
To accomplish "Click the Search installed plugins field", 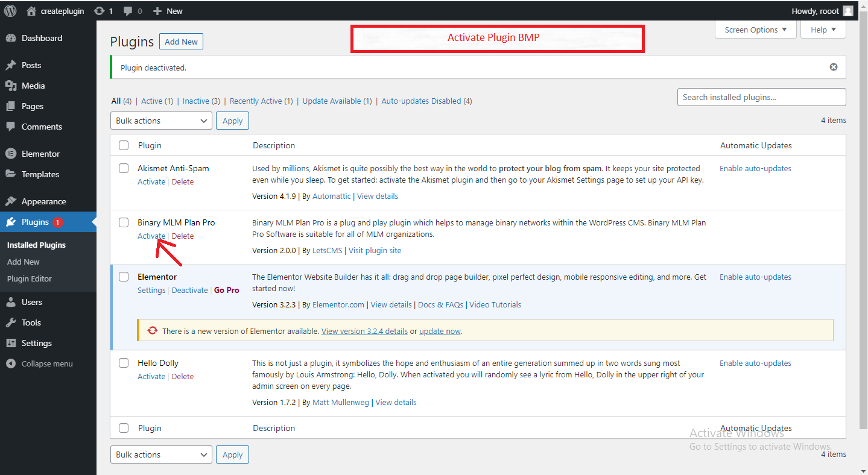I will 761,97.
